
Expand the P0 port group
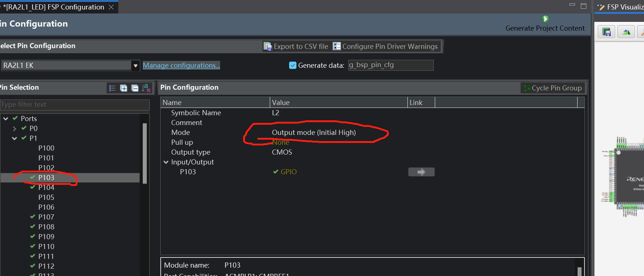(15, 128)
